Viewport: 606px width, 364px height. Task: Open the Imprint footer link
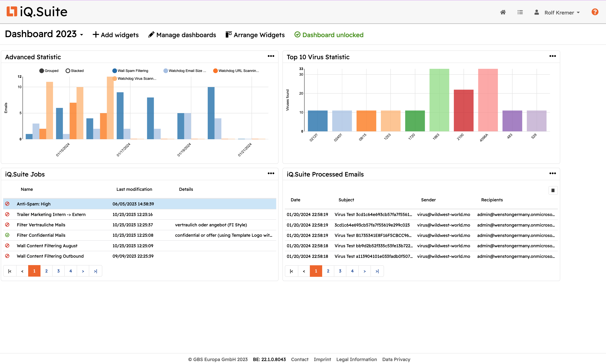click(322, 359)
